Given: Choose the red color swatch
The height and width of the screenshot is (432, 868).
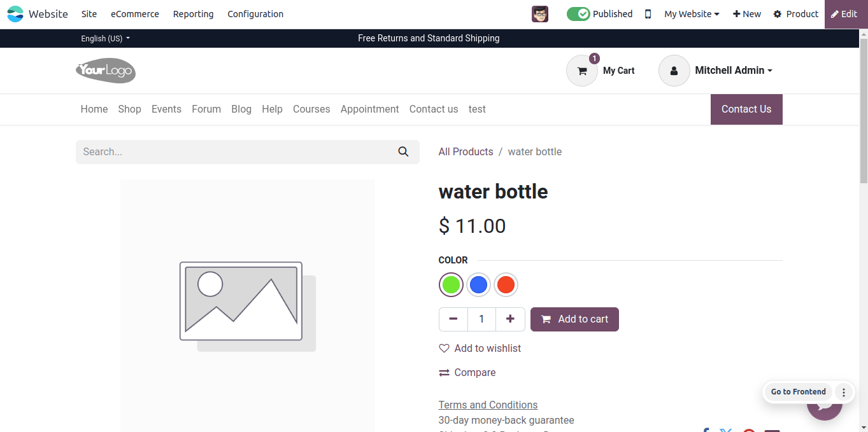Looking at the screenshot, I should tap(506, 285).
